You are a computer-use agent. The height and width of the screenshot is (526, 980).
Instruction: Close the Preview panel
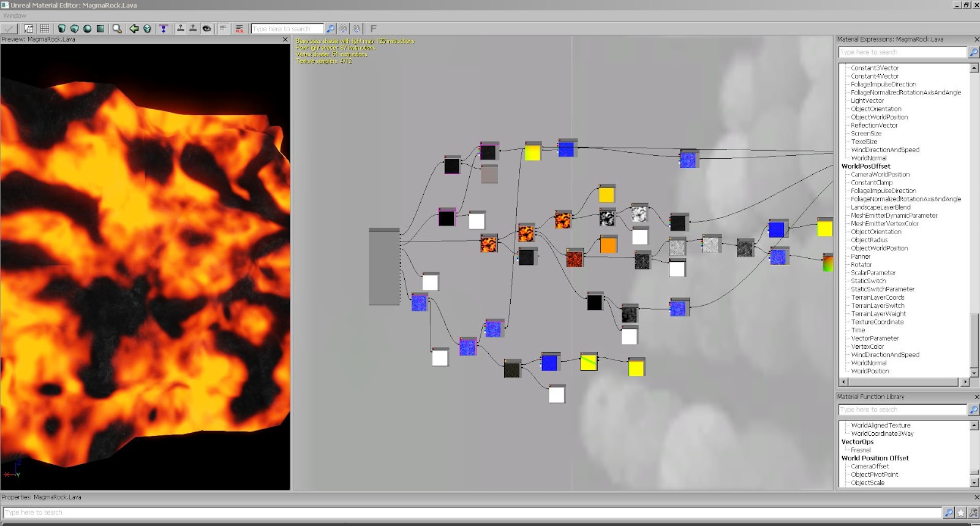[x=285, y=39]
